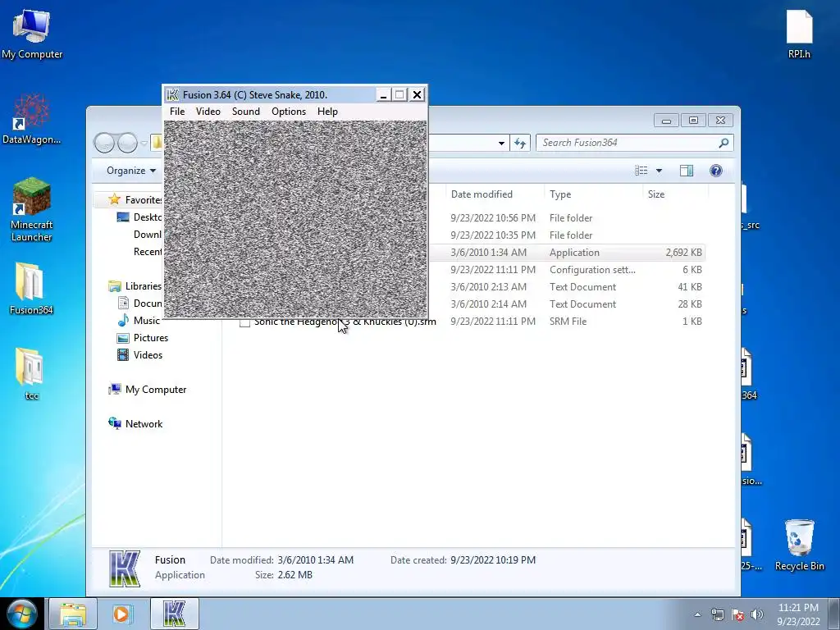This screenshot has width=840, height=630.
Task: Select the DataWagon desktop shortcut
Action: pyautogui.click(x=32, y=119)
